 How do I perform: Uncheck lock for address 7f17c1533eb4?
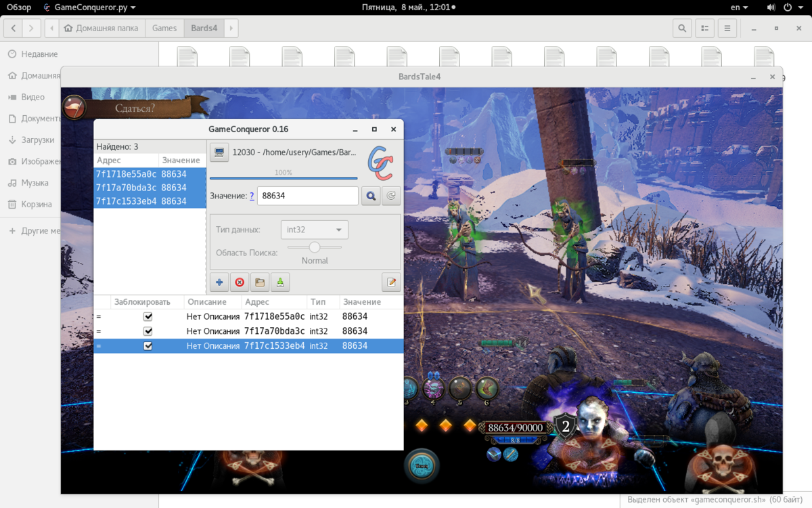click(x=148, y=346)
